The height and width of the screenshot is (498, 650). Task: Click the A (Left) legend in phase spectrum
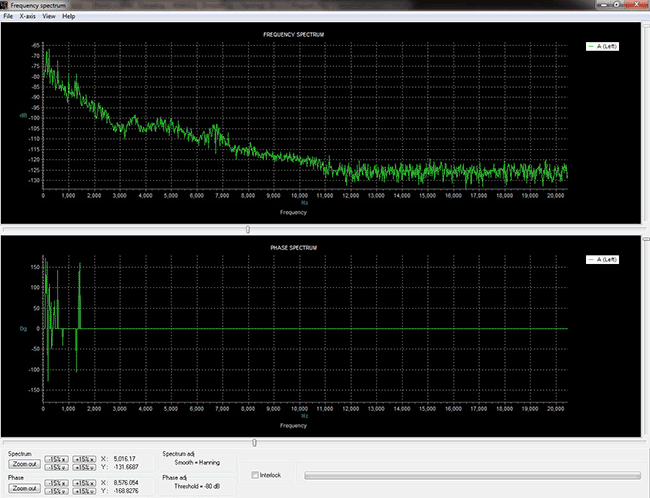click(604, 259)
